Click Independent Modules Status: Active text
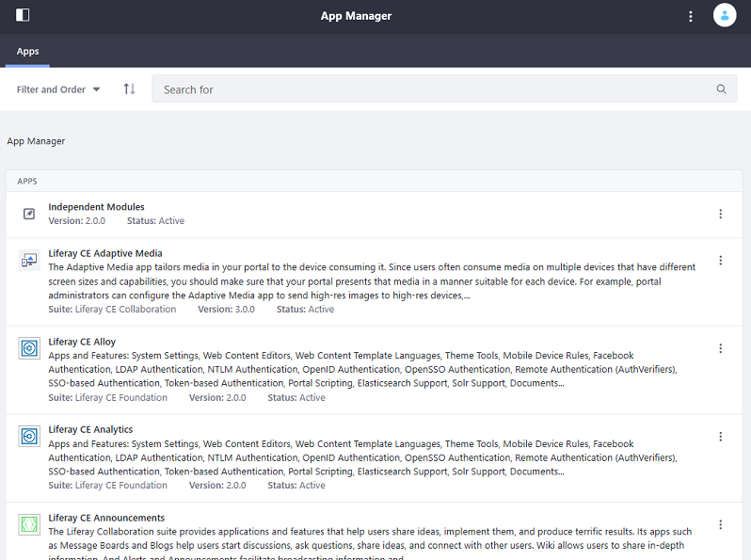751x560 pixels. pyautogui.click(x=155, y=221)
